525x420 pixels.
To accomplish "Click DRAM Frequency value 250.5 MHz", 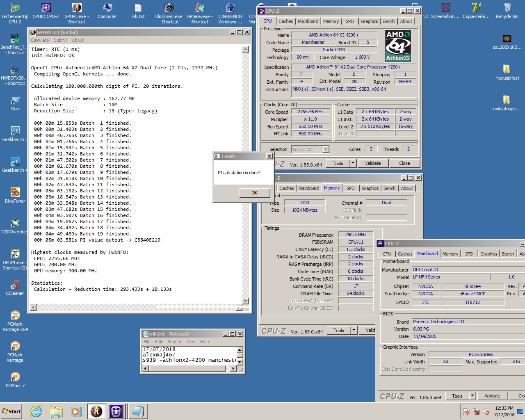I will click(x=356, y=235).
